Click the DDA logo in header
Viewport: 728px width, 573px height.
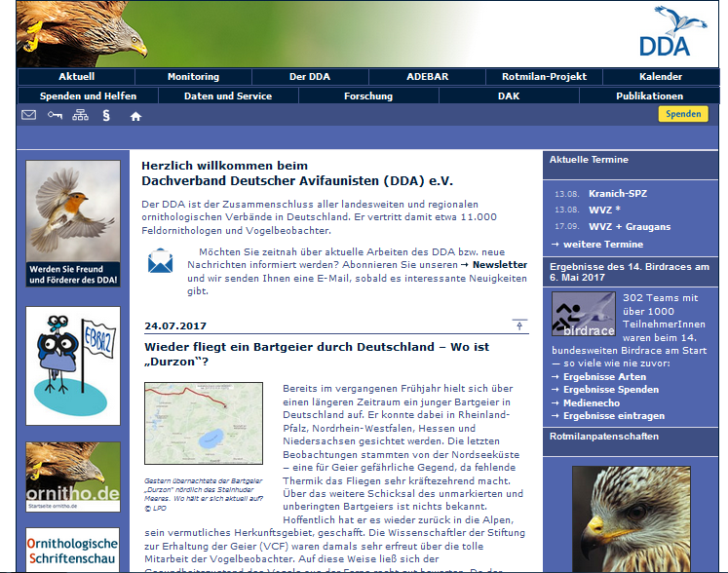672,32
